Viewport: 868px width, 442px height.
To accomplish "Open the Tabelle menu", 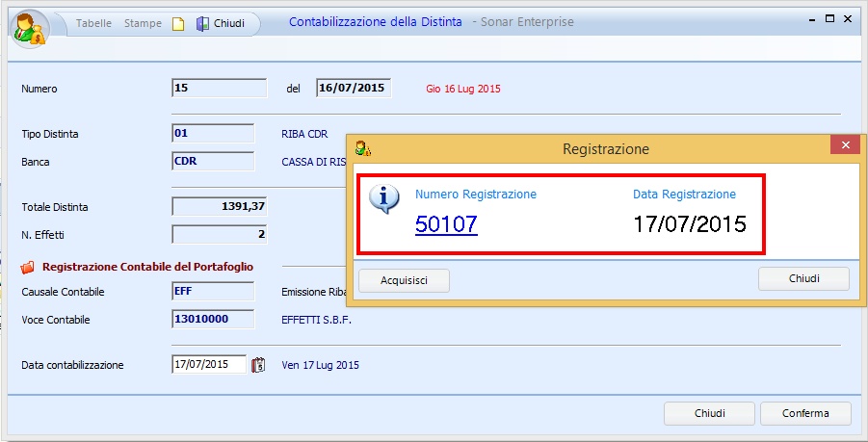I will point(93,23).
